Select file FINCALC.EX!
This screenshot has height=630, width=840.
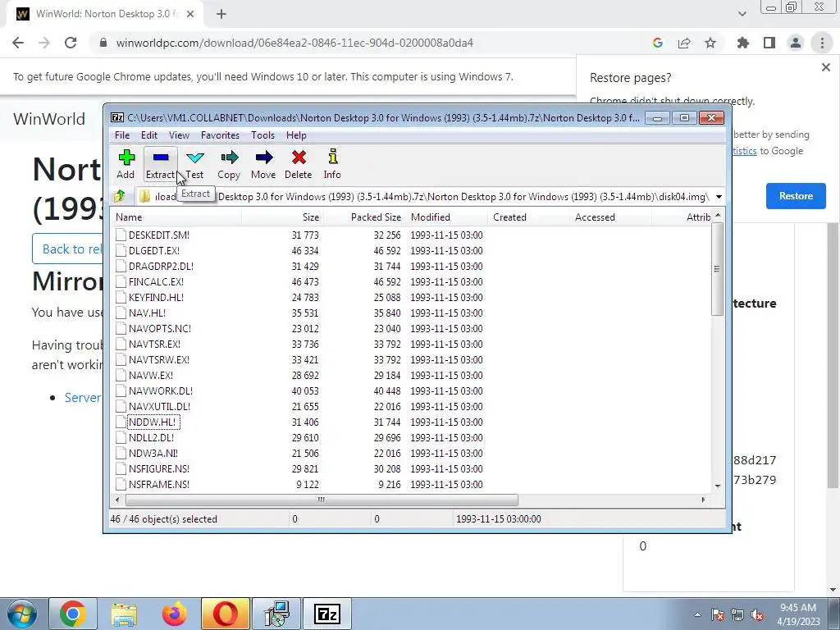pyautogui.click(x=156, y=282)
